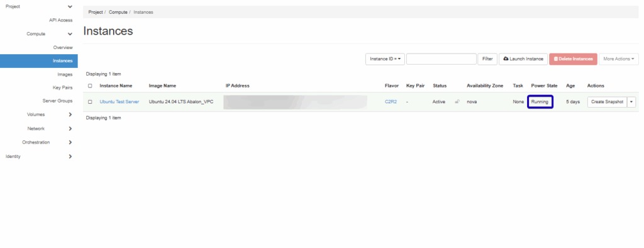Click the Task column header
This screenshot has width=644, height=248.
point(518,86)
